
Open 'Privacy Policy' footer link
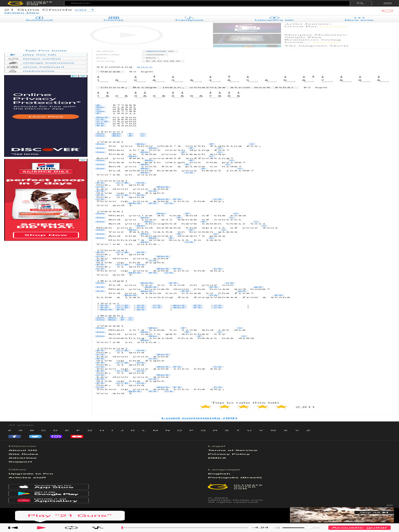pyautogui.click(x=229, y=454)
